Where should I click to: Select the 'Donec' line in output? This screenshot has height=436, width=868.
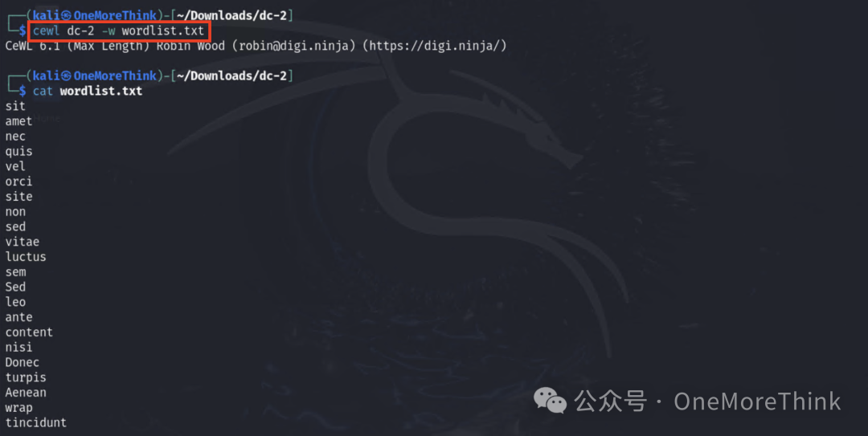point(23,362)
